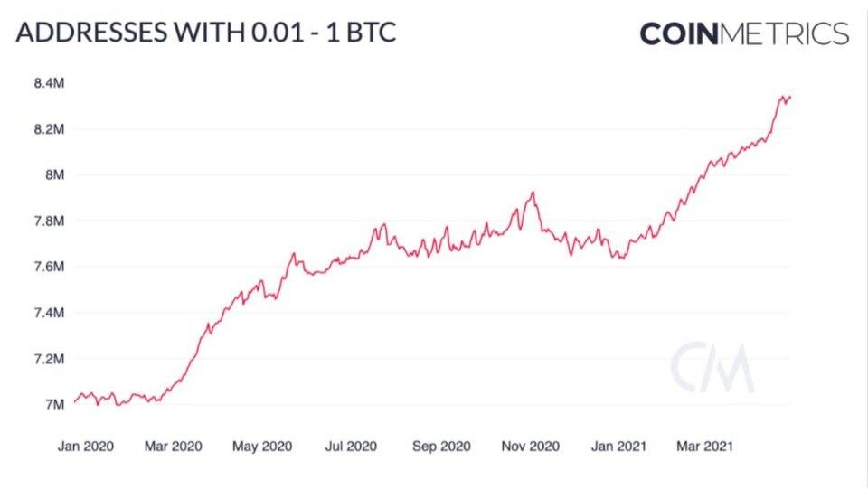This screenshot has height=499, width=868.
Task: Click the Jan 2020 x-axis label
Action: pos(86,447)
